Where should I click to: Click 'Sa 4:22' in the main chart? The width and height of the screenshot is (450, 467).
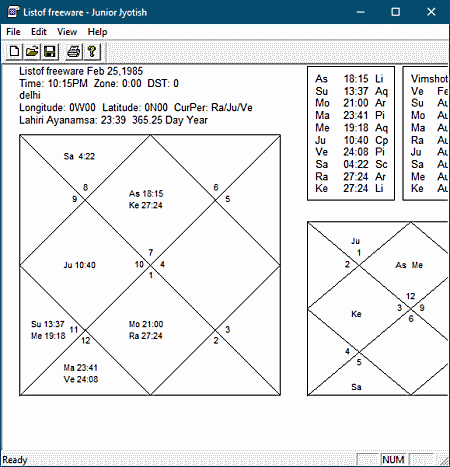79,156
